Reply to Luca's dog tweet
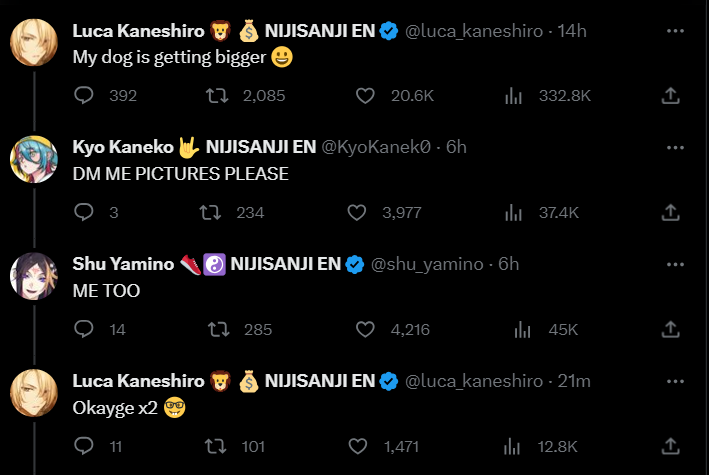709x475 pixels. 85,96
